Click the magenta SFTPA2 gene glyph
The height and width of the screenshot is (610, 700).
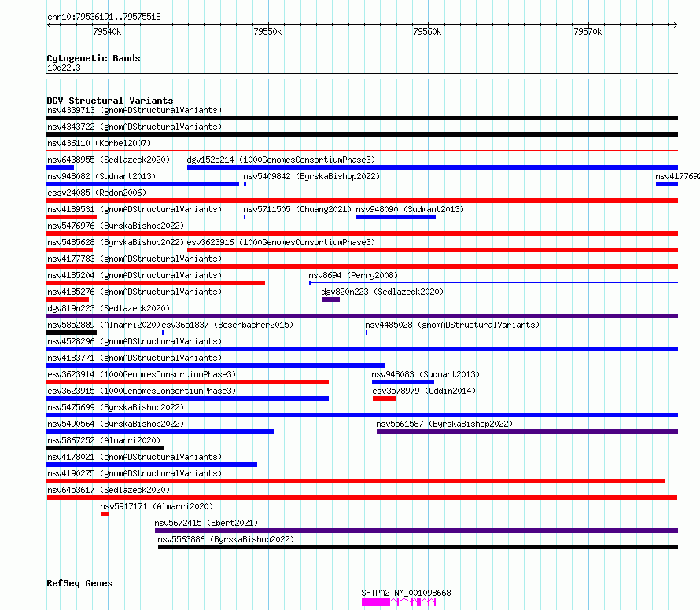coord(399,602)
